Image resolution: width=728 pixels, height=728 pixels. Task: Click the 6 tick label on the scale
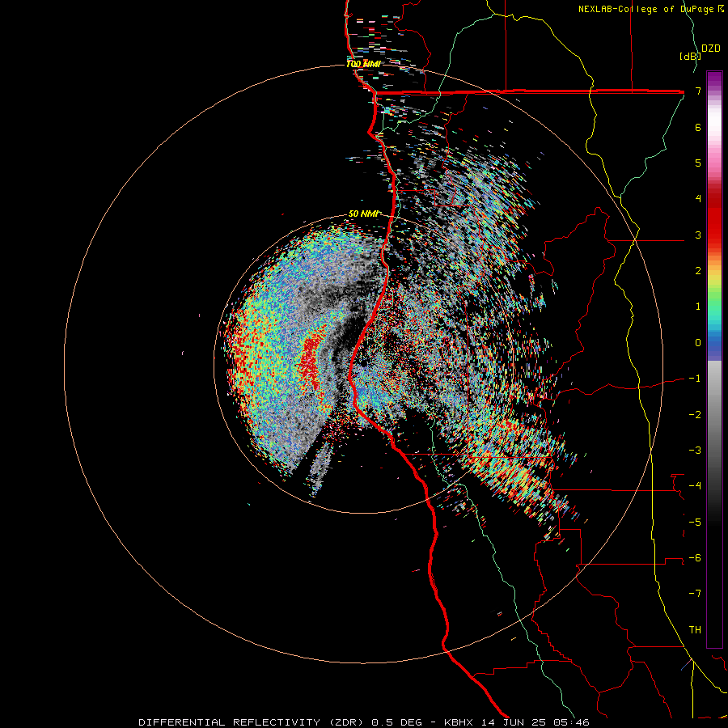(698, 127)
